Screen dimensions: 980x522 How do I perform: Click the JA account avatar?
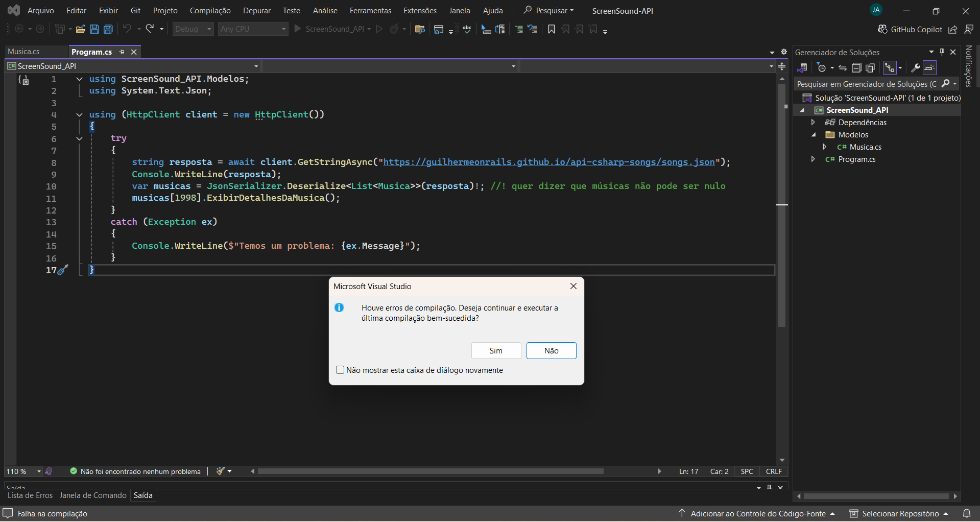(876, 10)
